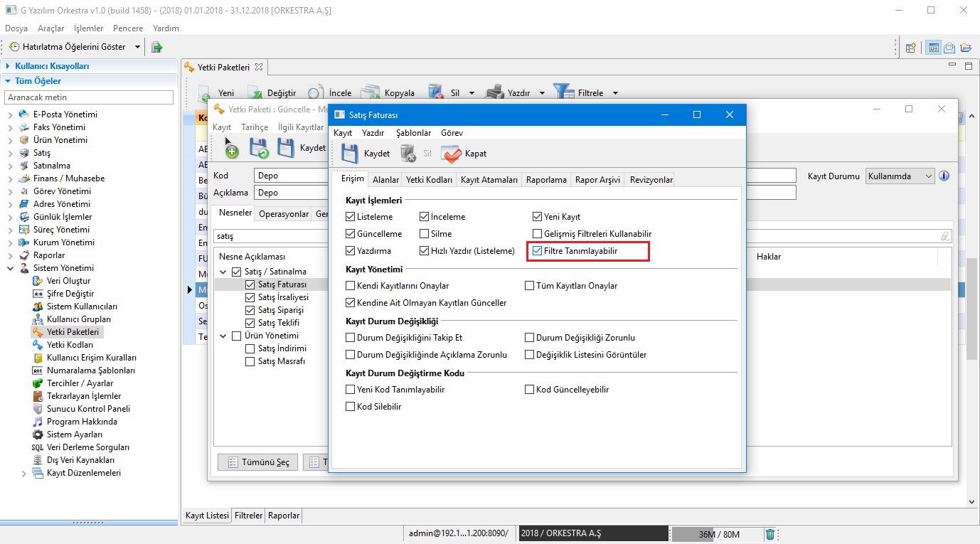Click the memory usage bar 36M / 80M

[718, 534]
